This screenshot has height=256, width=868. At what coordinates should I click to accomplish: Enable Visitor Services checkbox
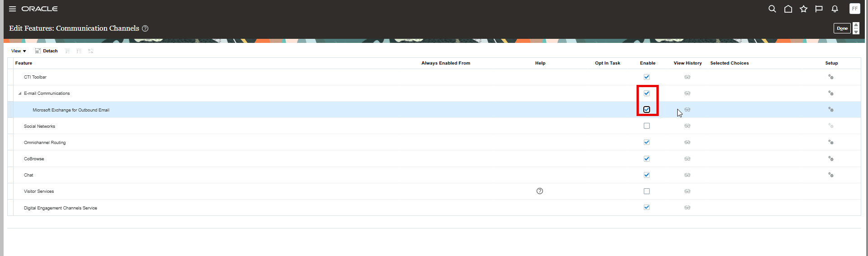(646, 191)
